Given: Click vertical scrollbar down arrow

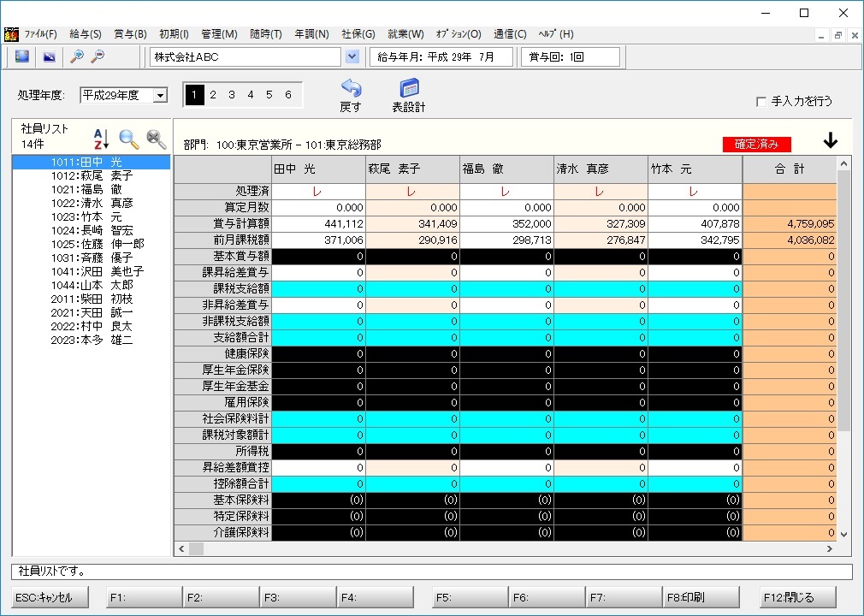Looking at the screenshot, I should click(843, 534).
